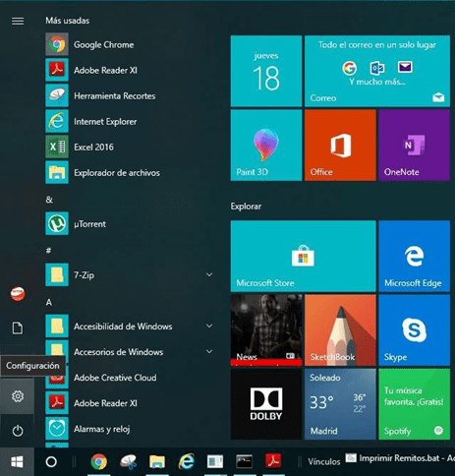The image size is (455, 476).
Task: Open the Accesorios de Windows folder
Action: click(130, 351)
